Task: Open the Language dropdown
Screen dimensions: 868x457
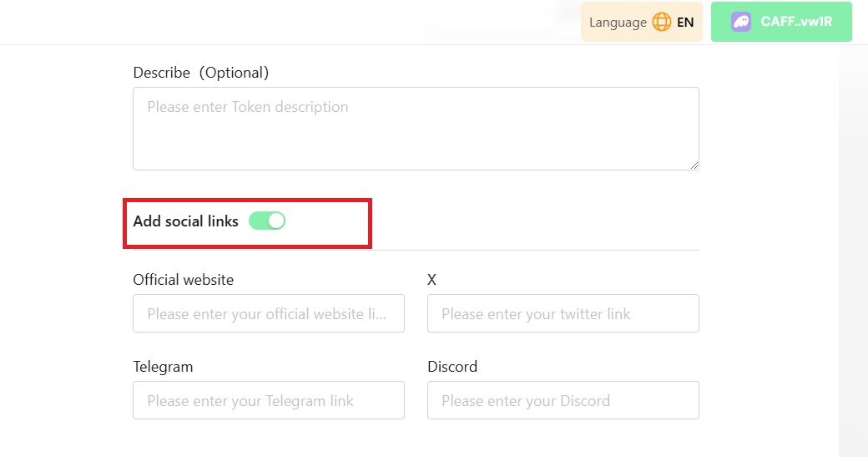Action: tap(641, 23)
